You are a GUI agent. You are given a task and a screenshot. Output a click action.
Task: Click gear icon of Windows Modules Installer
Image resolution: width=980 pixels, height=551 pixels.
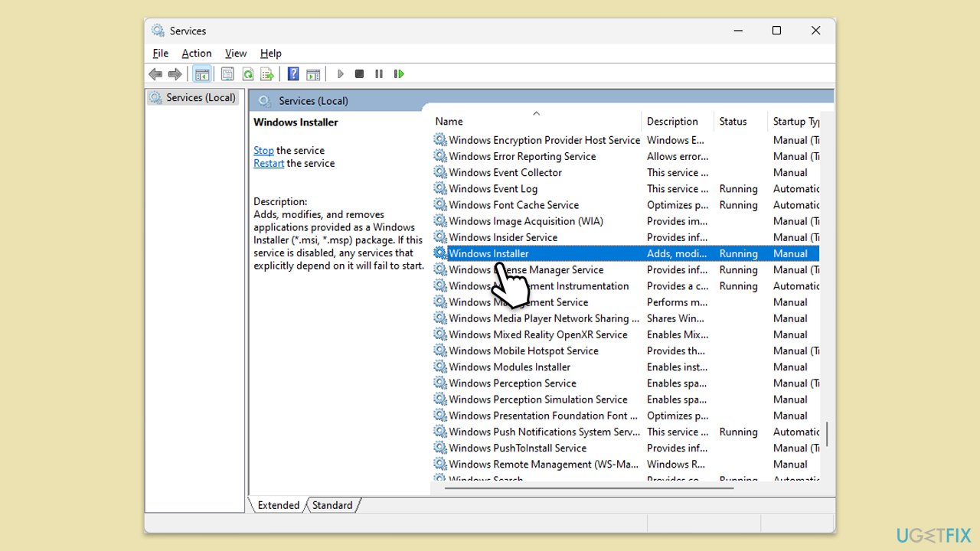click(x=440, y=367)
